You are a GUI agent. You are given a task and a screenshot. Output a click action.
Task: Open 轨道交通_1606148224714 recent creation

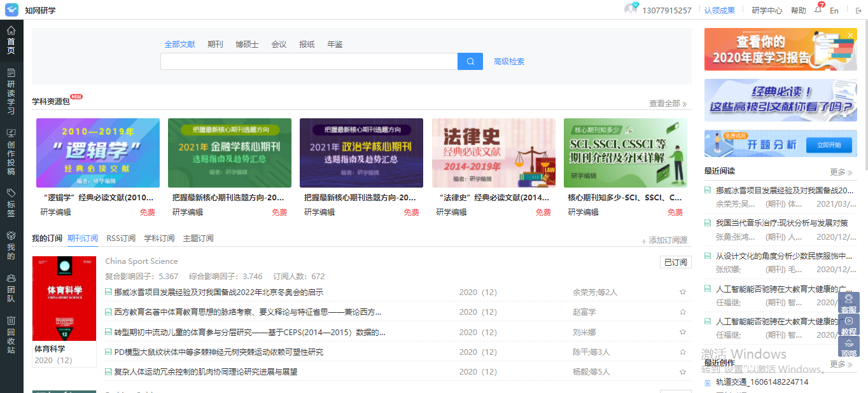tap(762, 382)
